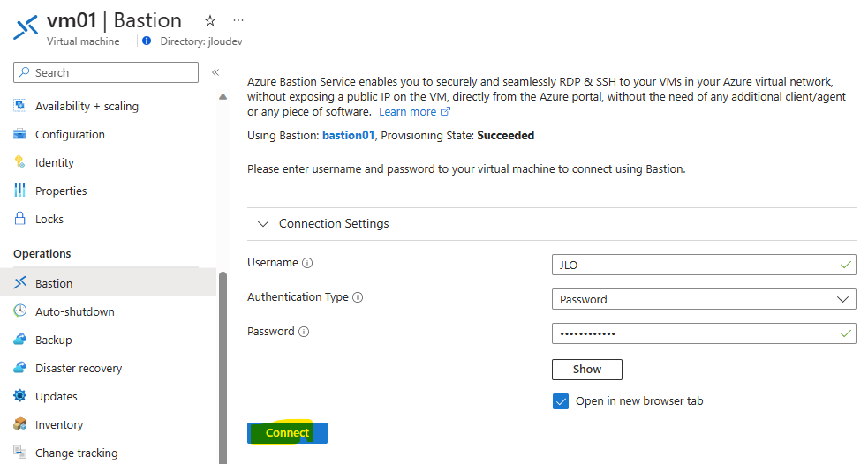Screen dimensions: 868x464
Task: Click the Operations section heading
Action: 42,253
